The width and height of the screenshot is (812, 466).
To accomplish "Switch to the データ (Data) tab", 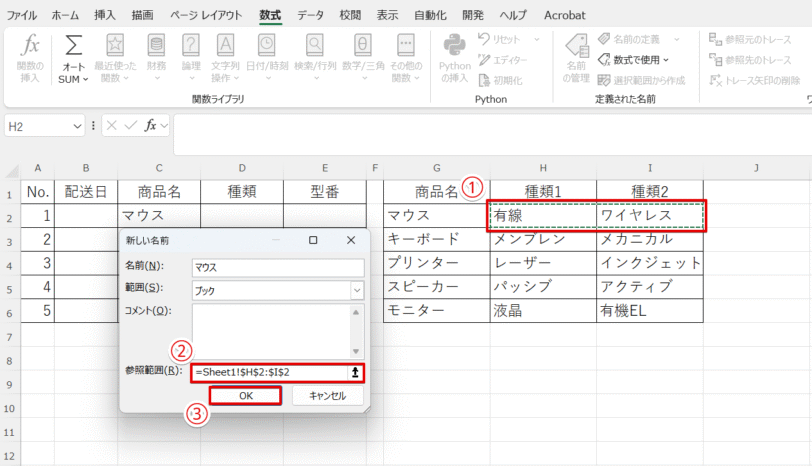I will click(310, 15).
